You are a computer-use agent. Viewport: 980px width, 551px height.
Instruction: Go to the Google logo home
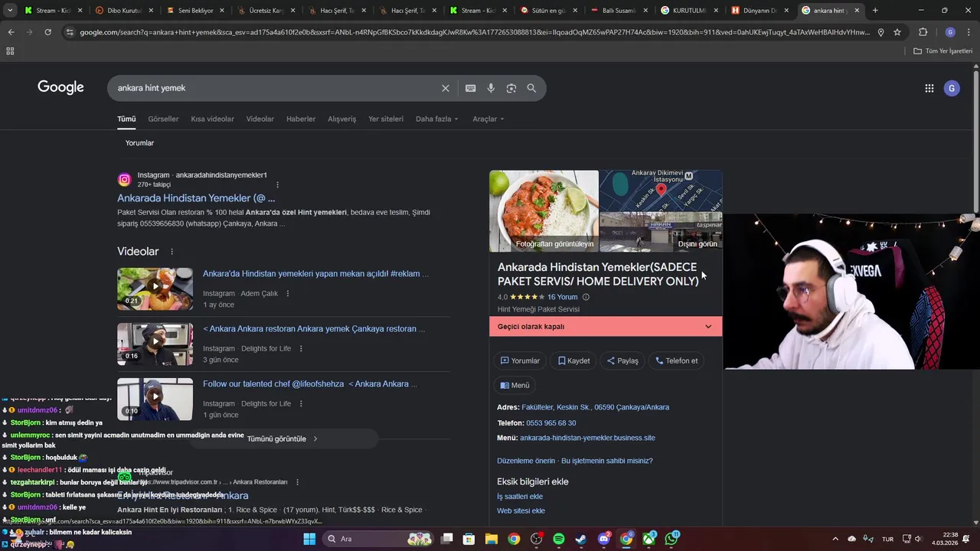coord(60,87)
